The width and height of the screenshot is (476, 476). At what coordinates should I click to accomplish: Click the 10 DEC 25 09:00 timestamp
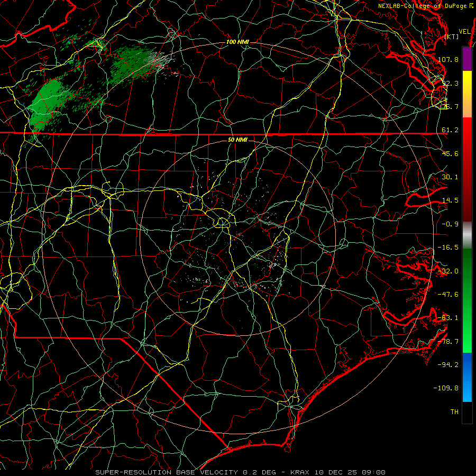[350, 472]
